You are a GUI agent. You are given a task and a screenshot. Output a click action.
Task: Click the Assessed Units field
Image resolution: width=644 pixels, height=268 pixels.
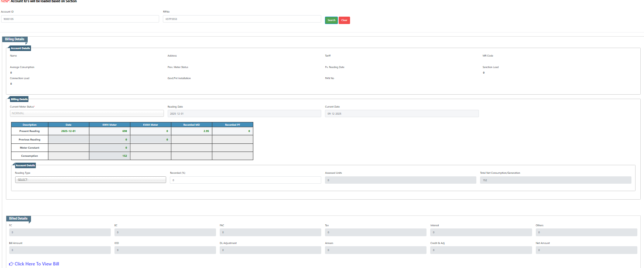coord(400,180)
